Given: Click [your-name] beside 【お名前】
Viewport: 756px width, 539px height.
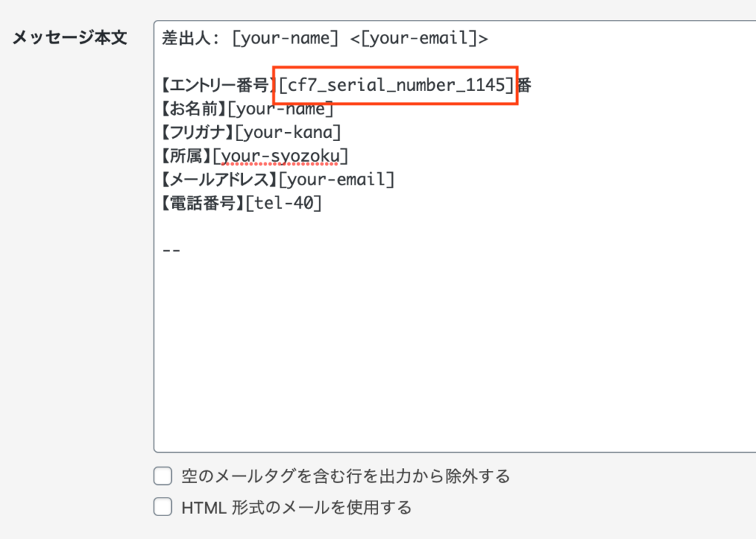Looking at the screenshot, I should 281,109.
